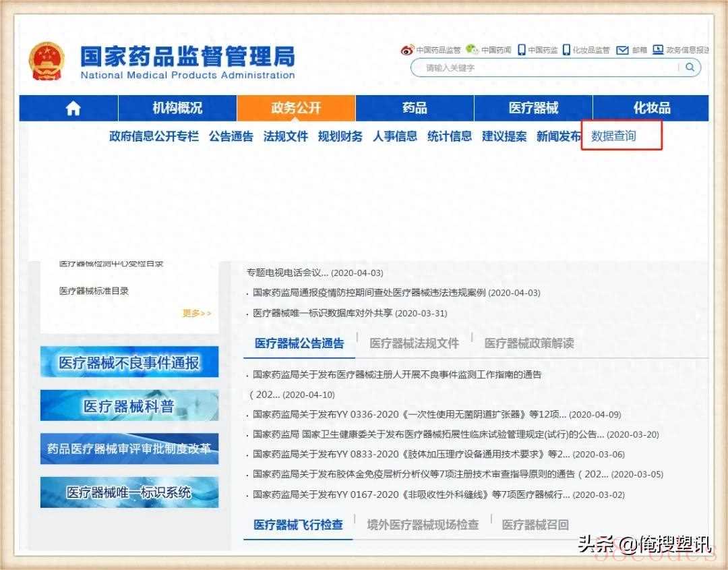
Task: Click the Weibo icon for 中国药品监管
Action: tap(407, 50)
